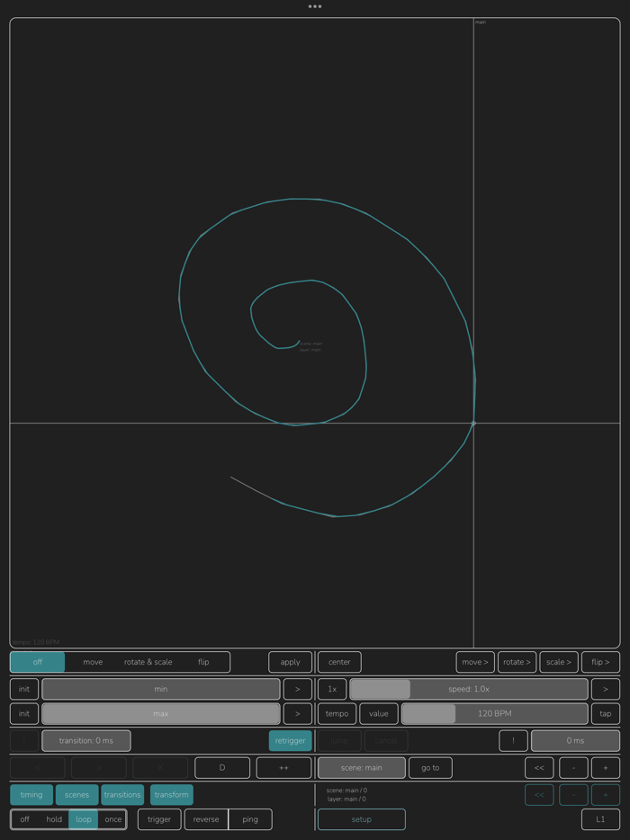The image size is (630, 840).
Task: Click the '0 ms' value field
Action: (x=575, y=741)
